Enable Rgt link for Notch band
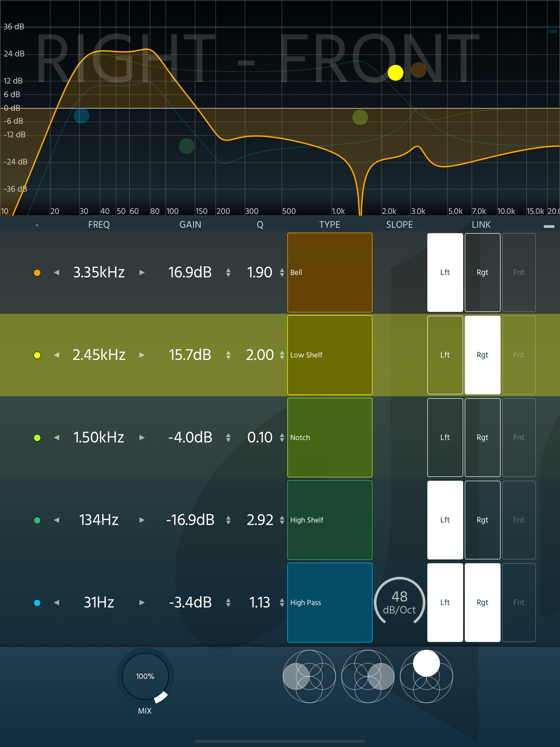This screenshot has width=560, height=747. pyautogui.click(x=482, y=437)
